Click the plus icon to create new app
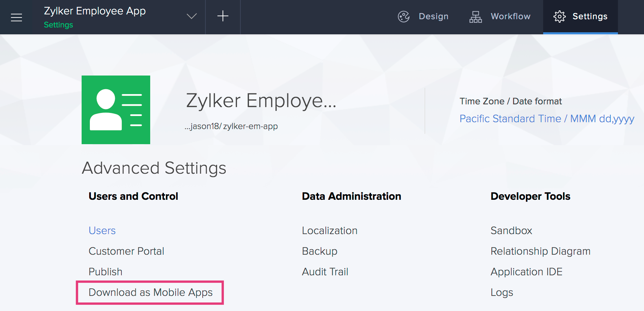This screenshot has width=644, height=311. pos(223,16)
